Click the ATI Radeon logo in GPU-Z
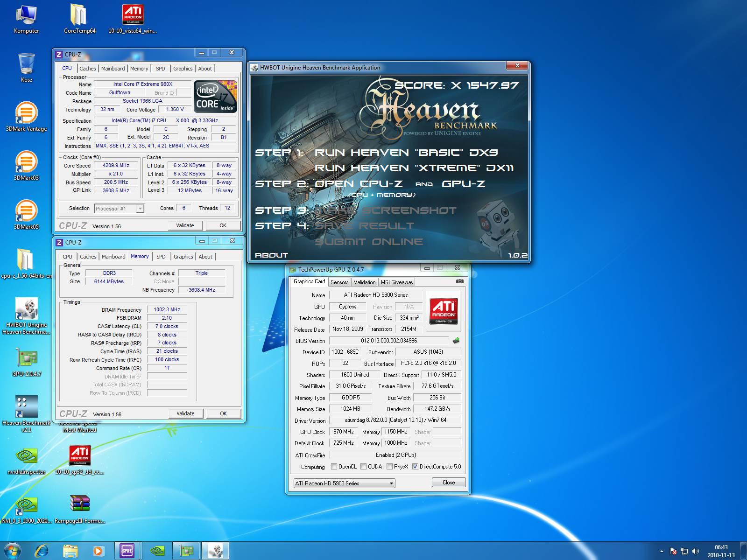The image size is (747, 560). [x=443, y=311]
